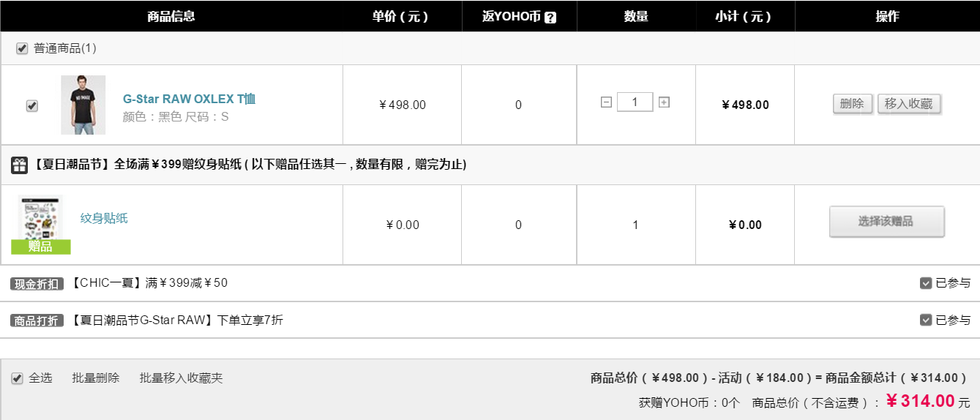The width and height of the screenshot is (980, 420).
Task: Click the 移入收藏 button
Action: pos(909,104)
